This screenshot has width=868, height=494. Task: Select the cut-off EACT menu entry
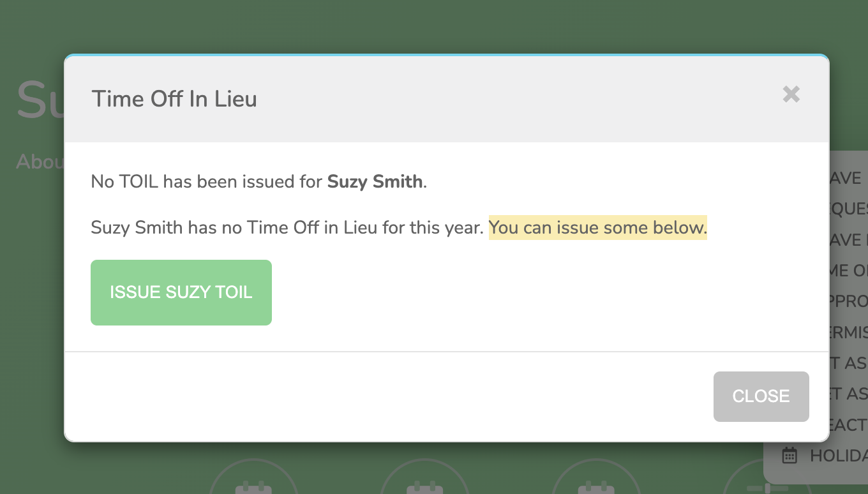848,424
